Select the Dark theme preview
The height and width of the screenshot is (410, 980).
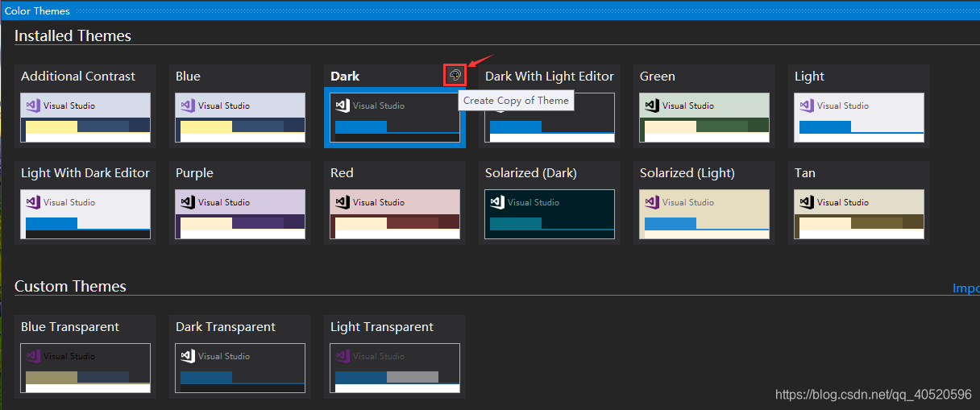click(395, 118)
